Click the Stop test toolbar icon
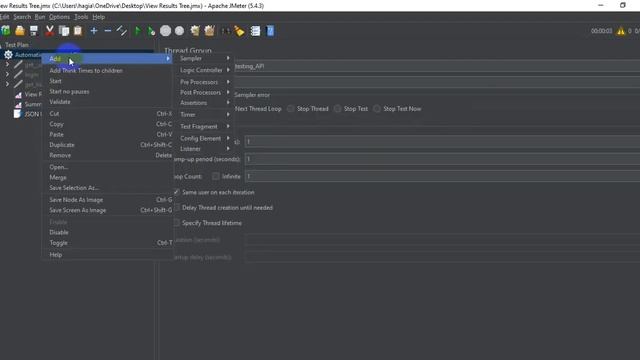 pos(165,31)
